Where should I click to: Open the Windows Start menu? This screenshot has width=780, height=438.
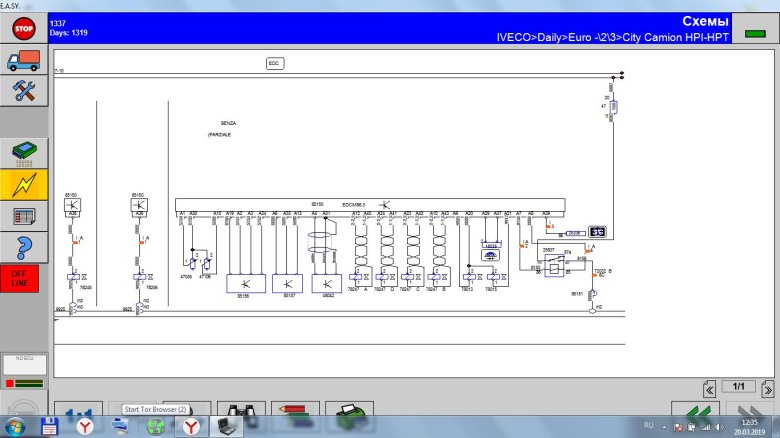pyautogui.click(x=14, y=426)
